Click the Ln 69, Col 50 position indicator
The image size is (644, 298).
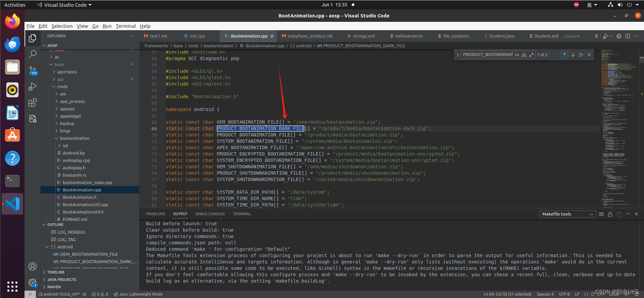[x=507, y=294]
